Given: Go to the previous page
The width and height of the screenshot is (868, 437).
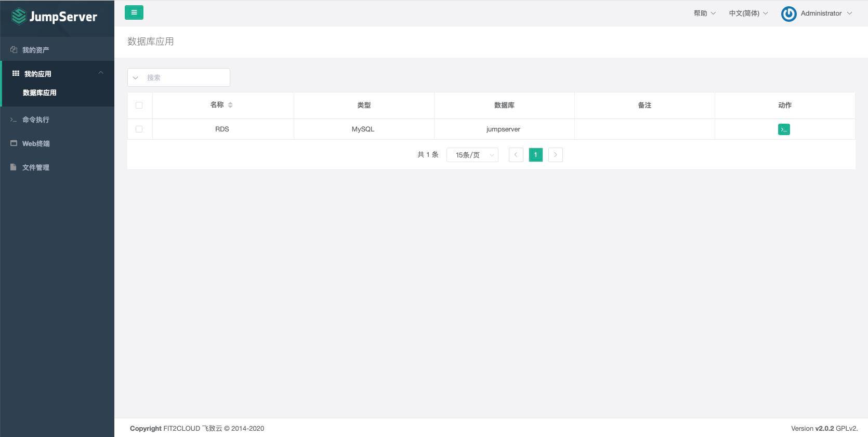Looking at the screenshot, I should point(516,155).
